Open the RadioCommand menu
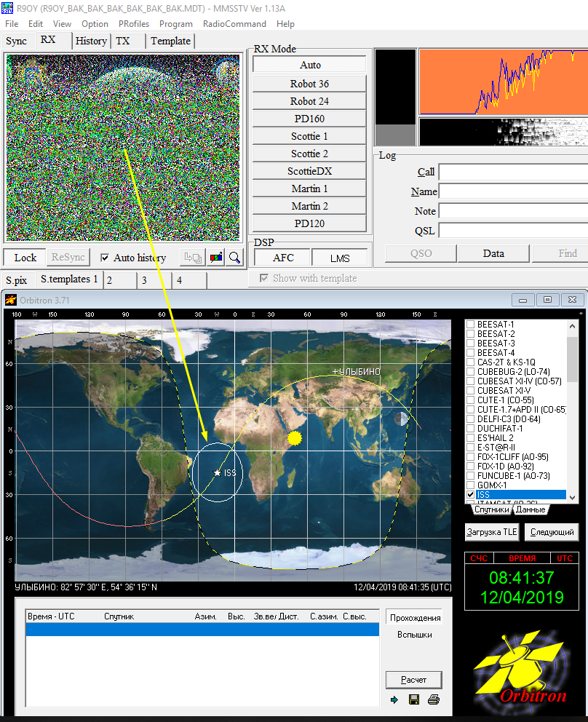This screenshot has width=588, height=722. 234,23
